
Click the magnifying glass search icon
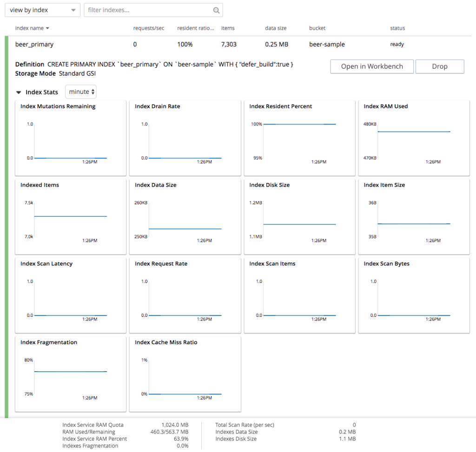[x=216, y=10]
